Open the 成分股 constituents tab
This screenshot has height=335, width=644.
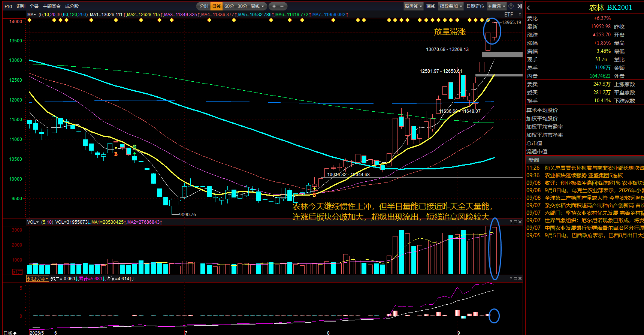tap(72, 6)
